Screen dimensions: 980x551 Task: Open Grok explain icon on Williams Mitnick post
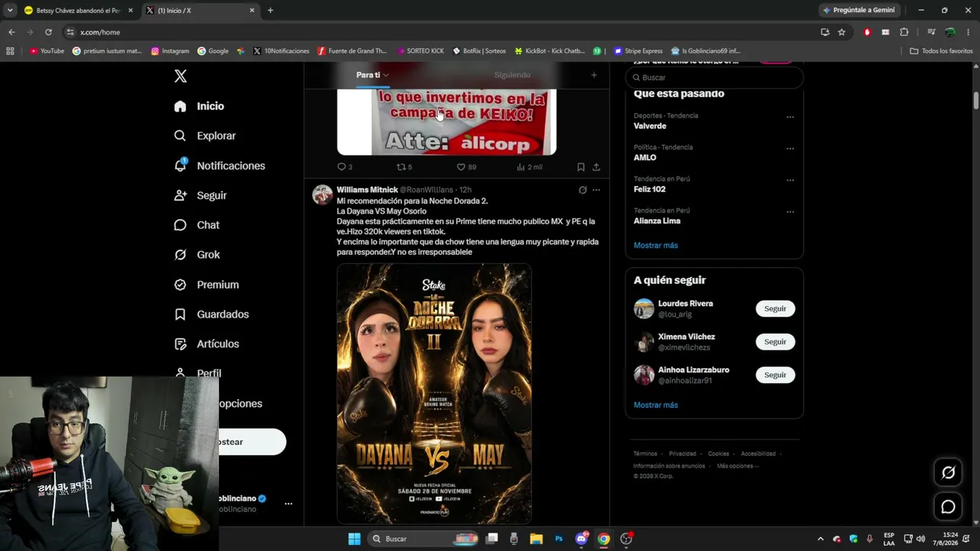(583, 190)
